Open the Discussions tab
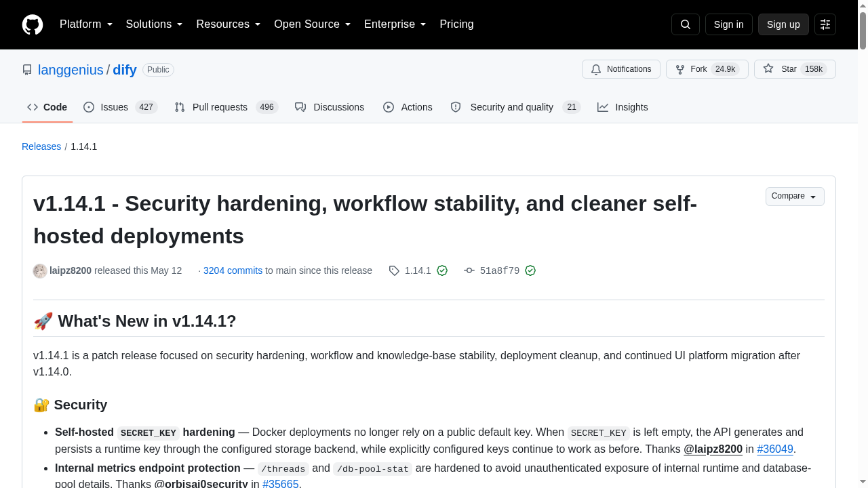The image size is (868, 488). tap(330, 107)
